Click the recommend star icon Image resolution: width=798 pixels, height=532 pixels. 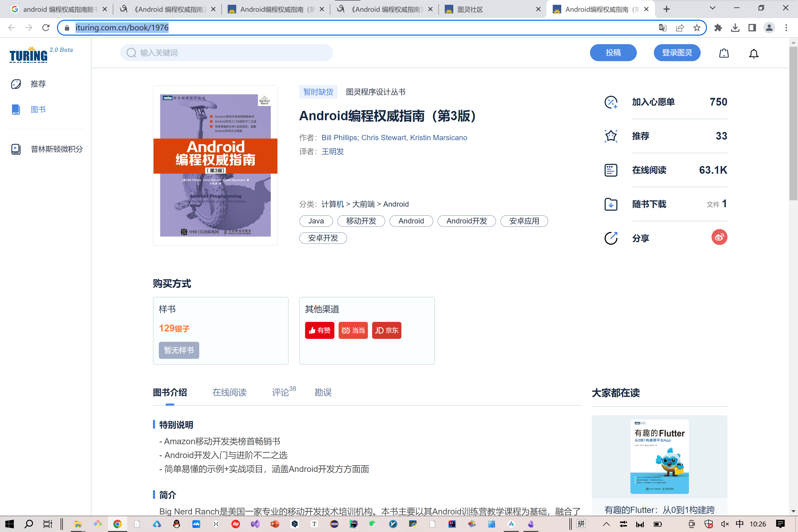pyautogui.click(x=611, y=136)
